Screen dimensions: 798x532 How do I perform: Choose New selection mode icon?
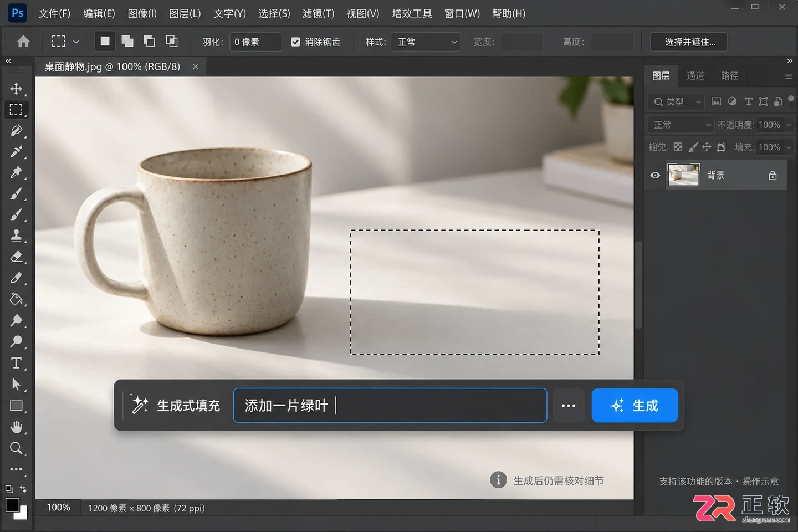coord(105,41)
